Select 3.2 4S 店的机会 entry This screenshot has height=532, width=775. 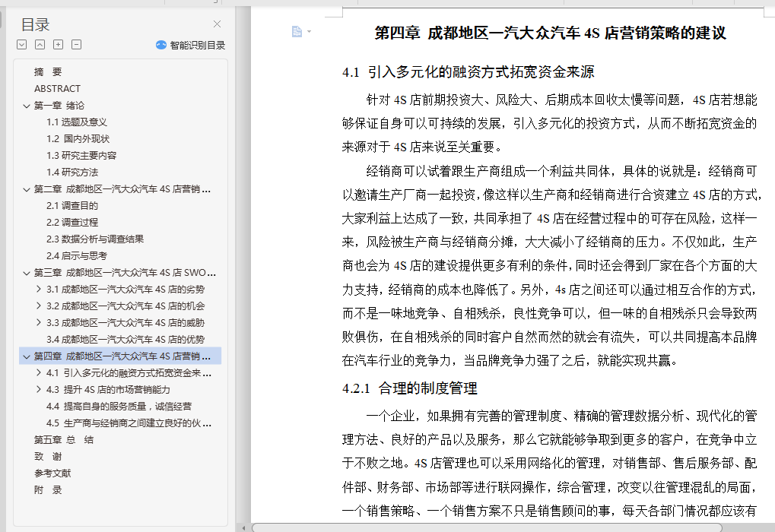point(125,306)
